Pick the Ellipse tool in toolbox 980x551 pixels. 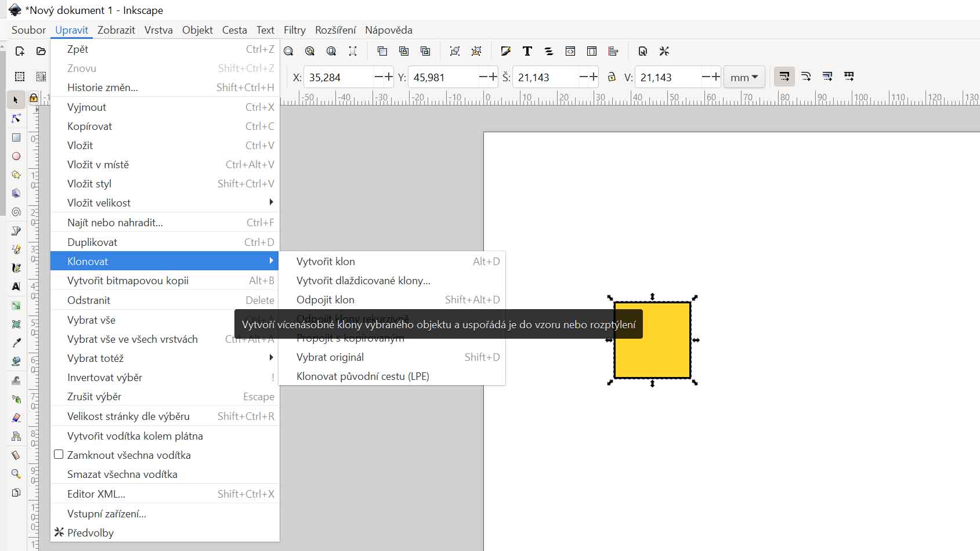pyautogui.click(x=16, y=156)
